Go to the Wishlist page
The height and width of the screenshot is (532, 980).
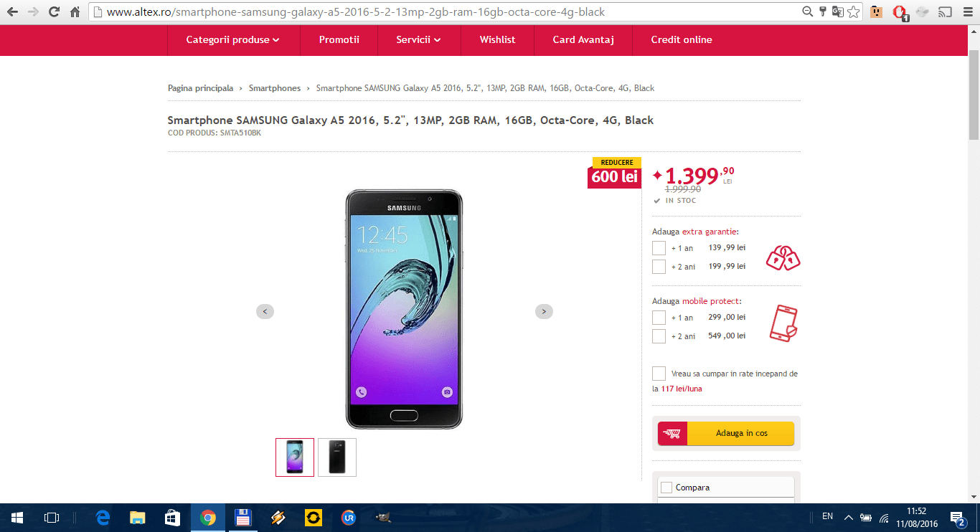click(x=497, y=40)
